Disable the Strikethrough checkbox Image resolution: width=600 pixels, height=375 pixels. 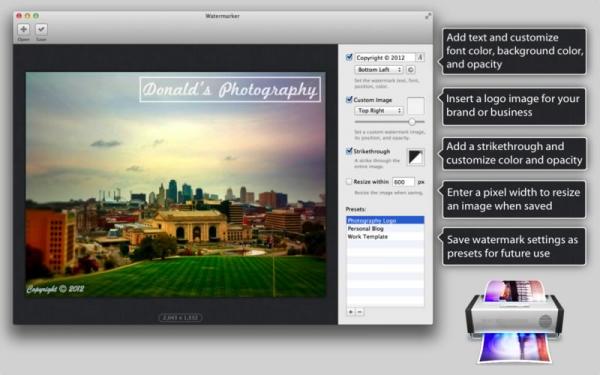point(349,151)
